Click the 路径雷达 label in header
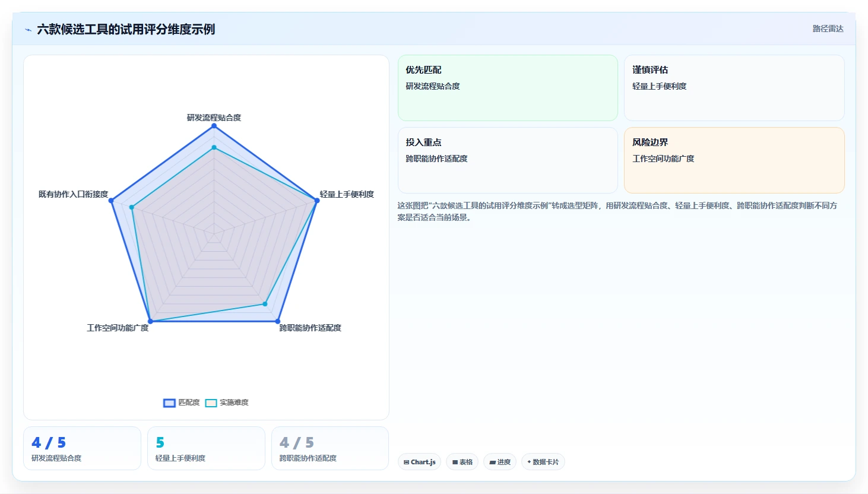 (x=828, y=28)
